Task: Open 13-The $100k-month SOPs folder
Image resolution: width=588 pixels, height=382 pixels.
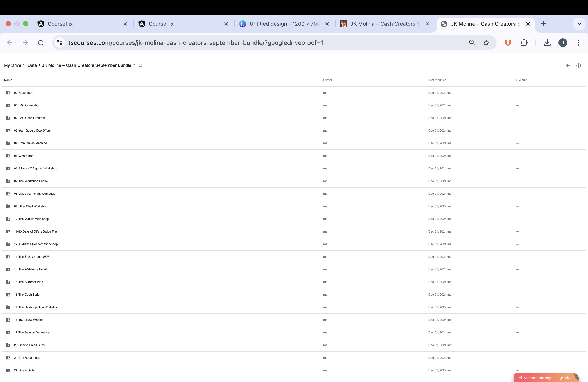Action: point(294,257)
